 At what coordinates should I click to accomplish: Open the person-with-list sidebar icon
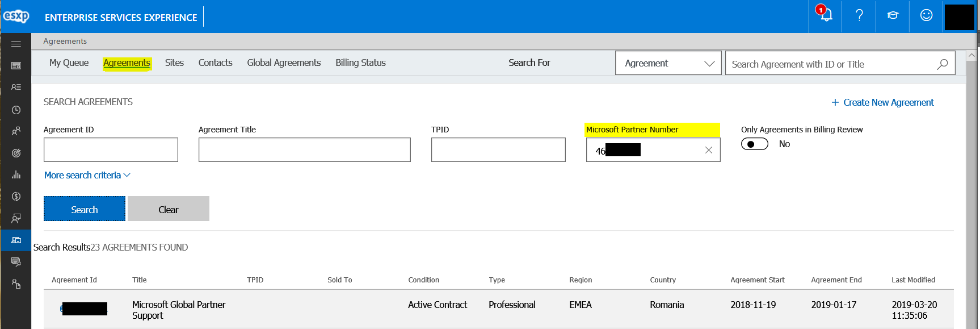pyautogui.click(x=16, y=88)
